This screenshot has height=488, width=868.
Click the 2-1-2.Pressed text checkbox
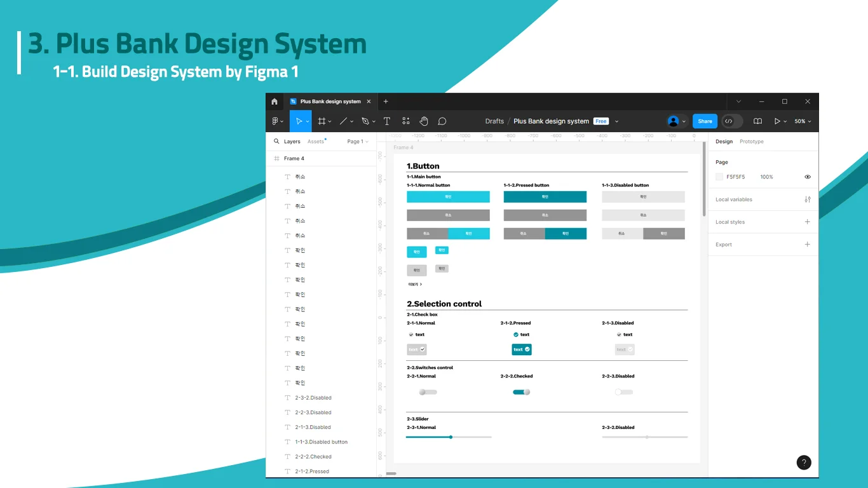(x=522, y=335)
